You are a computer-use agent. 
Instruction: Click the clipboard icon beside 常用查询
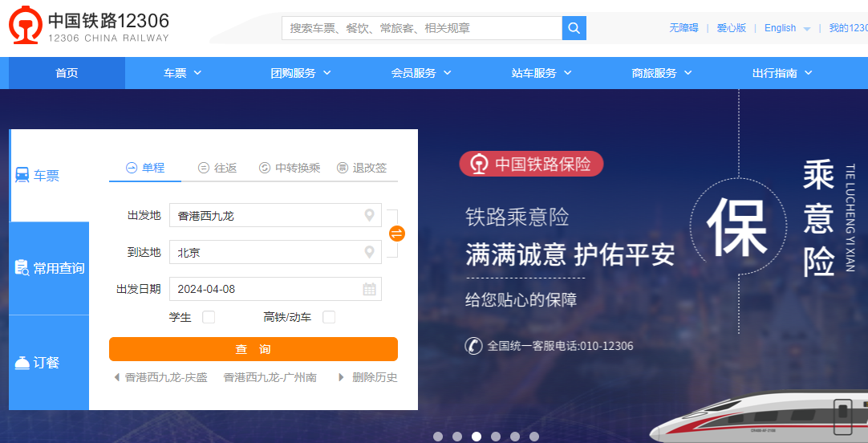[22, 268]
